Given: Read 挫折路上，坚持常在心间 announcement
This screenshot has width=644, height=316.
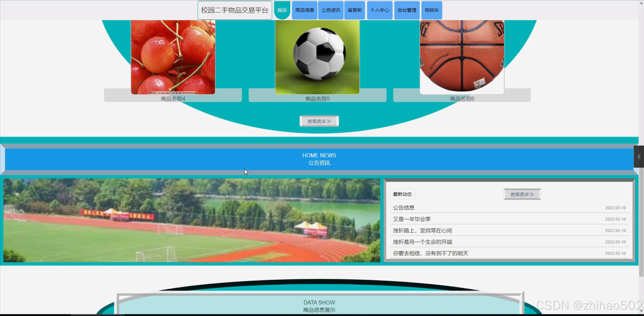Looking at the screenshot, I should [x=422, y=231].
